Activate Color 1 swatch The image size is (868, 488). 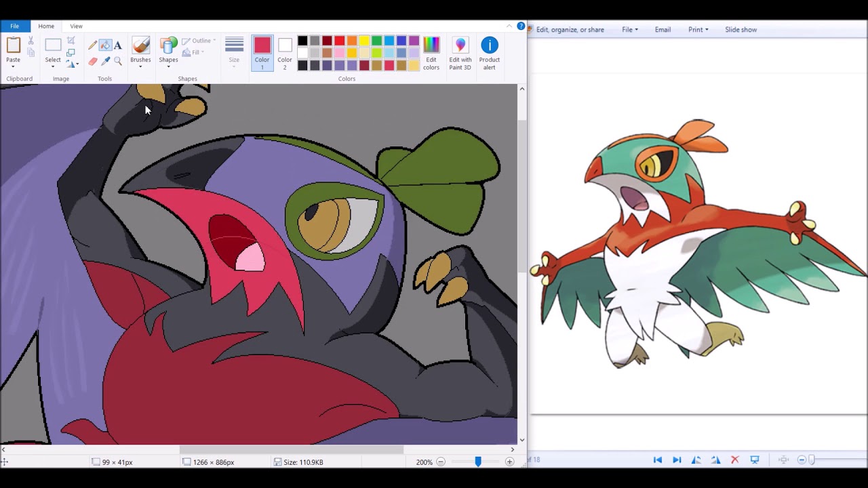262,53
